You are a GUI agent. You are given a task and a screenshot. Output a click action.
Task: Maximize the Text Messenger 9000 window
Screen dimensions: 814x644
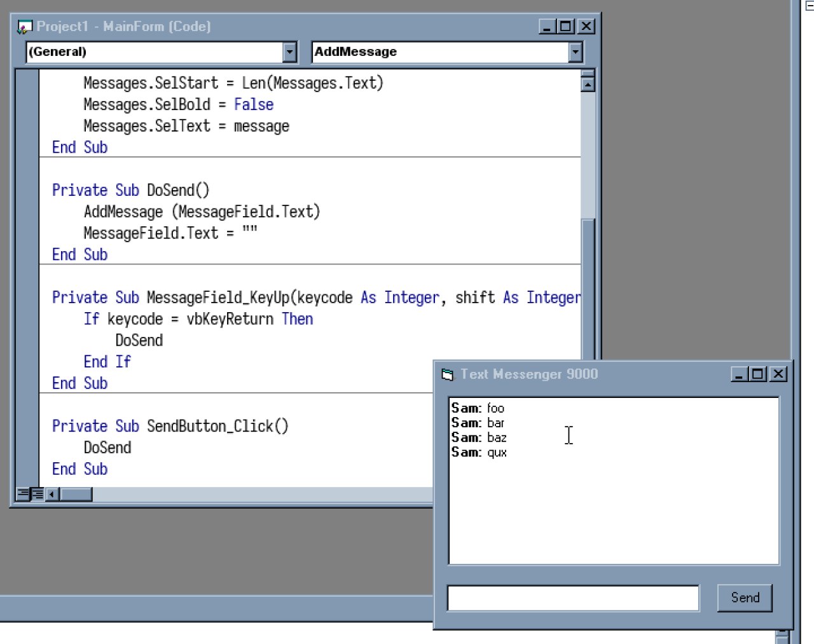point(758,374)
